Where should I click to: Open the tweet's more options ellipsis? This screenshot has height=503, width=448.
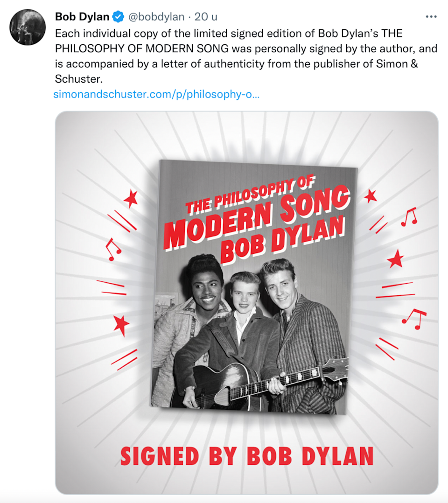click(431, 17)
